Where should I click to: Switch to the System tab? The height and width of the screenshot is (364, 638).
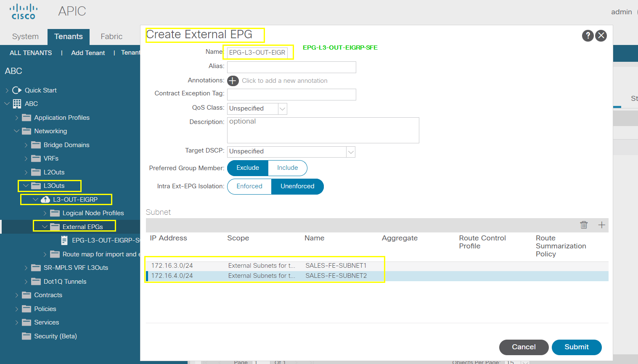(25, 37)
